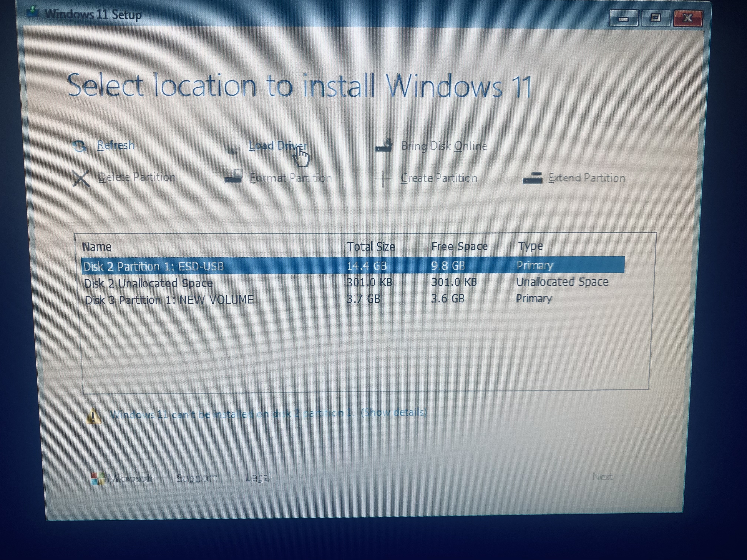Choose Extend Partition

[x=587, y=178]
